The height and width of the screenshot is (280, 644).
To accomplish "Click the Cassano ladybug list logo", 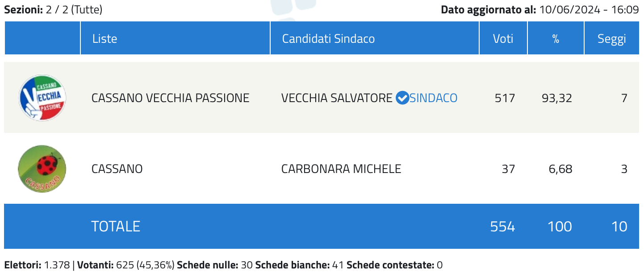I will pos(42,169).
